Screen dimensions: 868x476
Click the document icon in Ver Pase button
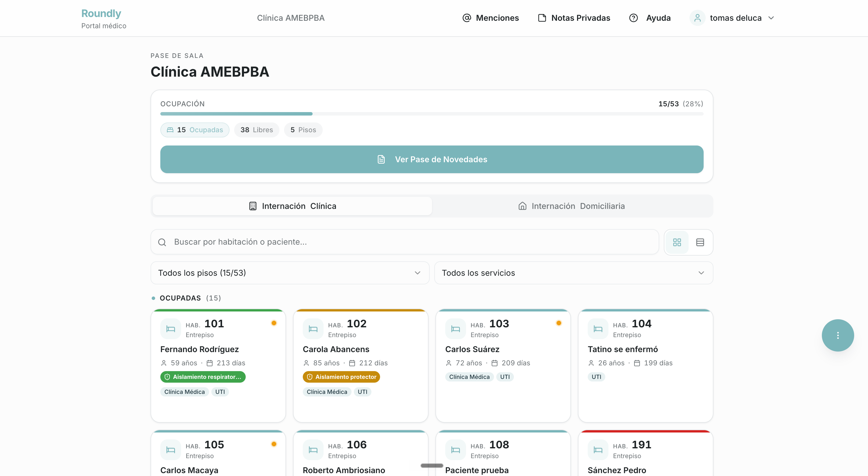coord(381,159)
